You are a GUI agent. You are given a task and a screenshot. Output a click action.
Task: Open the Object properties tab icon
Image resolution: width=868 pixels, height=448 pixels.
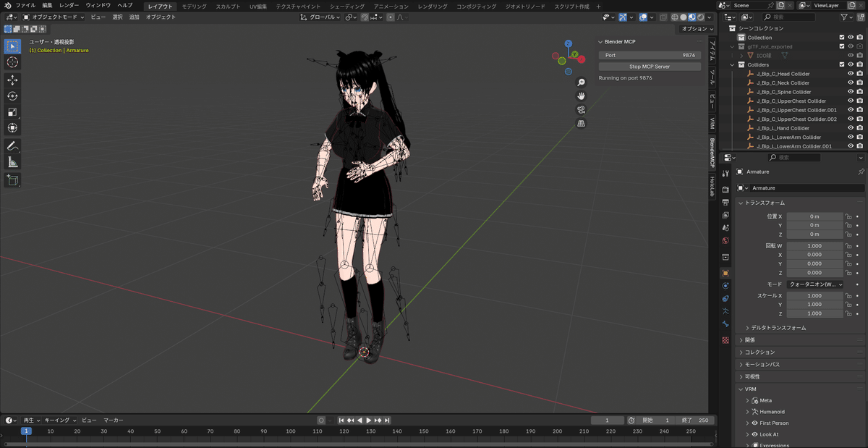coord(726,273)
